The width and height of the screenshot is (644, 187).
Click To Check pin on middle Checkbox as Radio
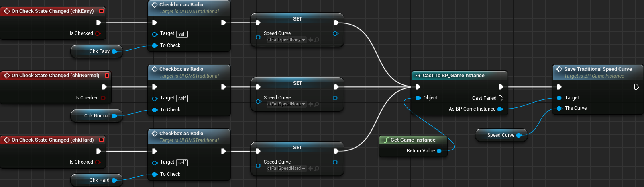(155, 110)
